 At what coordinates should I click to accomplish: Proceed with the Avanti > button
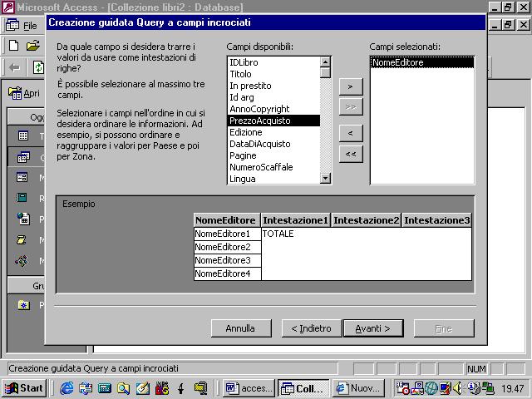coord(373,328)
